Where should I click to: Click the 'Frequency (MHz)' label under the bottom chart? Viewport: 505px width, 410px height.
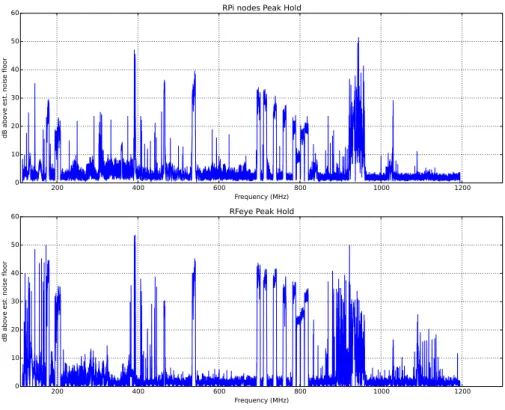pos(261,400)
